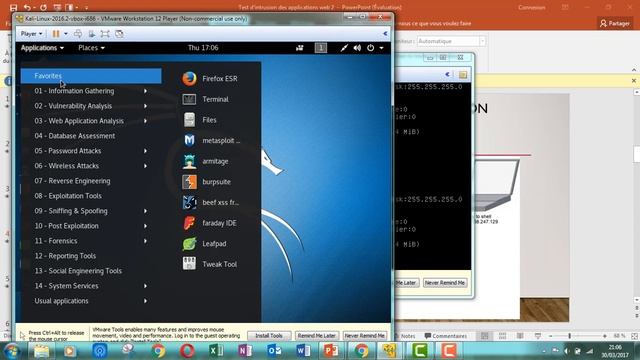Click the Kali volume speaker icon
Image resolution: width=640 pixels, height=360 pixels.
(357, 48)
